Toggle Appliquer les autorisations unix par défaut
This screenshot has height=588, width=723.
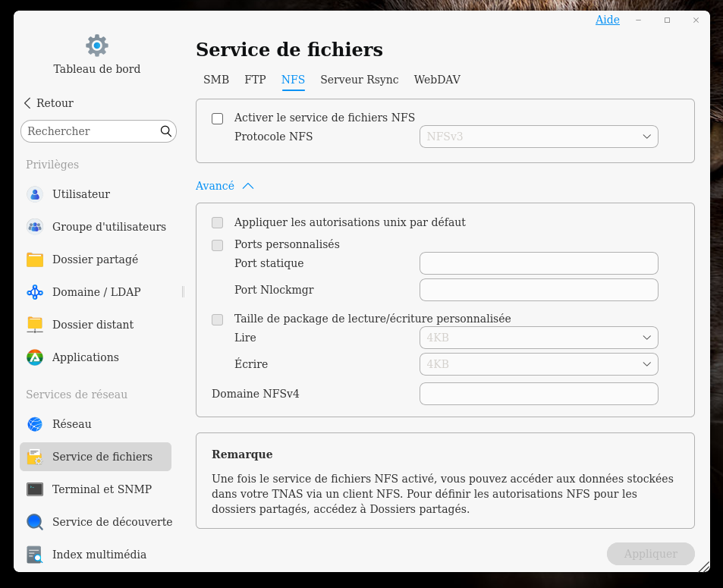[218, 223]
